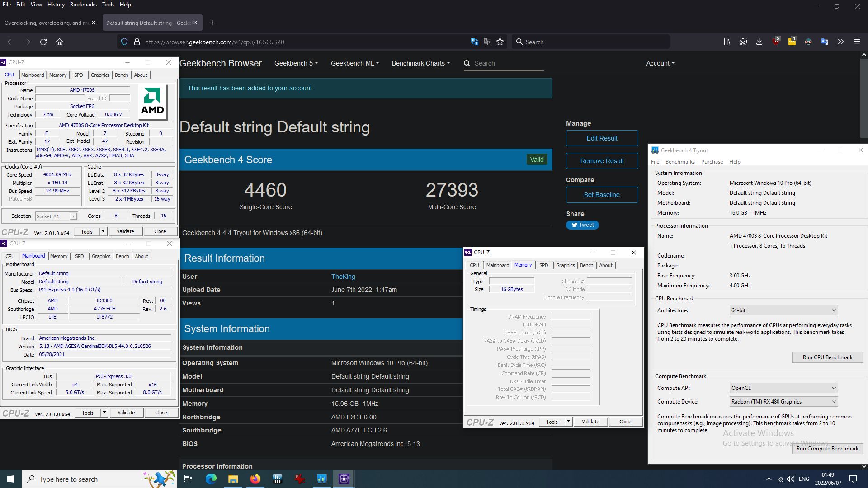
Task: Open Windows Task View
Action: point(188,479)
